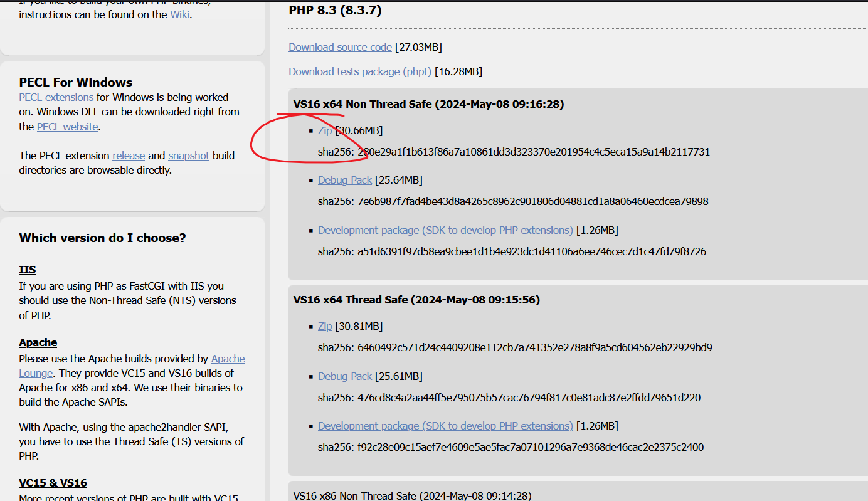Open the PECL snapshot directory link
This screenshot has height=501, width=868.
[x=189, y=156]
